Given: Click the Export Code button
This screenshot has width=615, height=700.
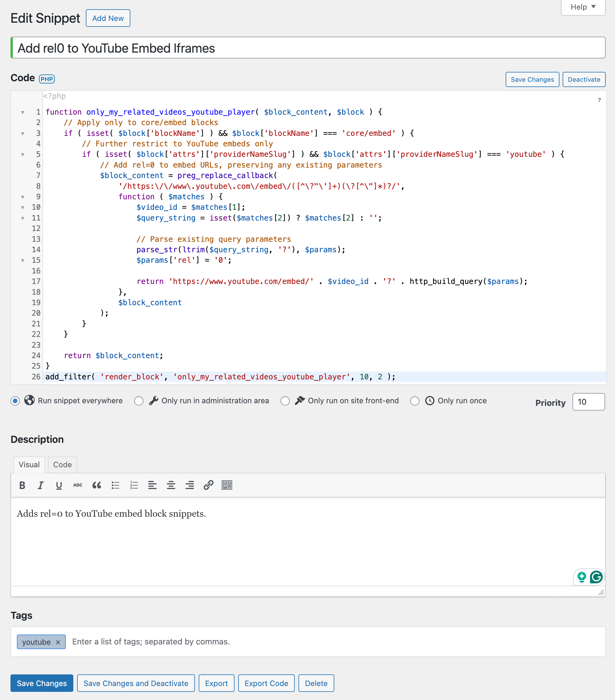Looking at the screenshot, I should (266, 683).
